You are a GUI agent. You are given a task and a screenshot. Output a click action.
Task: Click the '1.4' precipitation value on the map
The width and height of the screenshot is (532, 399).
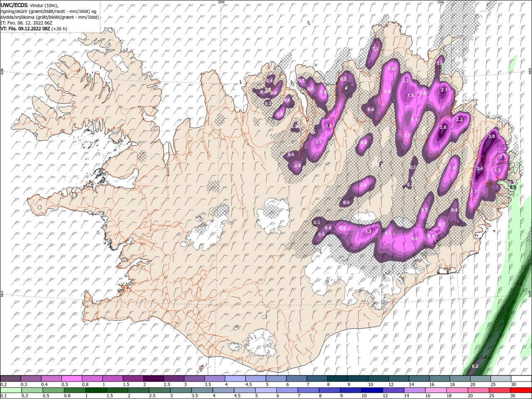point(368,232)
